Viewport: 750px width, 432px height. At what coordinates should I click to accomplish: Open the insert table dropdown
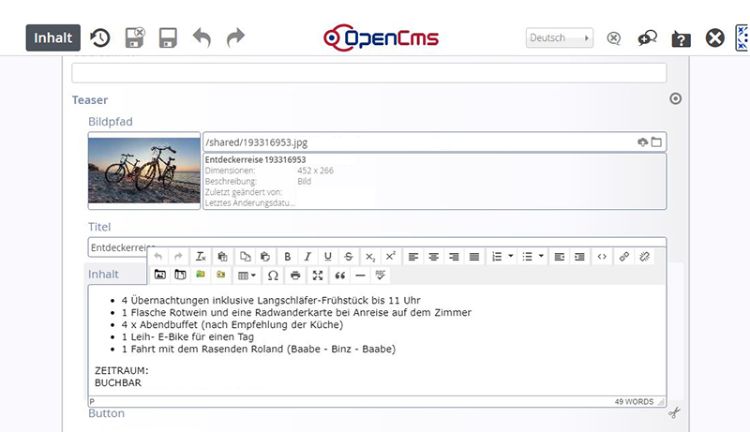point(247,275)
